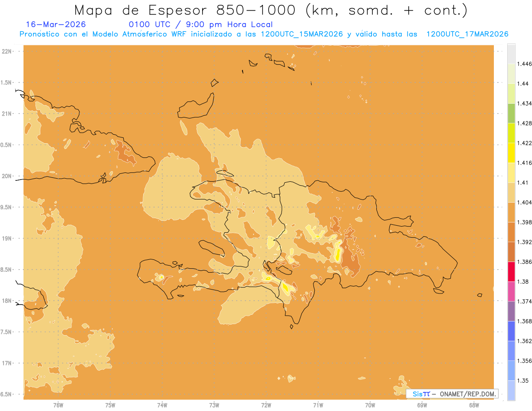Click the legend value '1.446'

tap(524, 64)
